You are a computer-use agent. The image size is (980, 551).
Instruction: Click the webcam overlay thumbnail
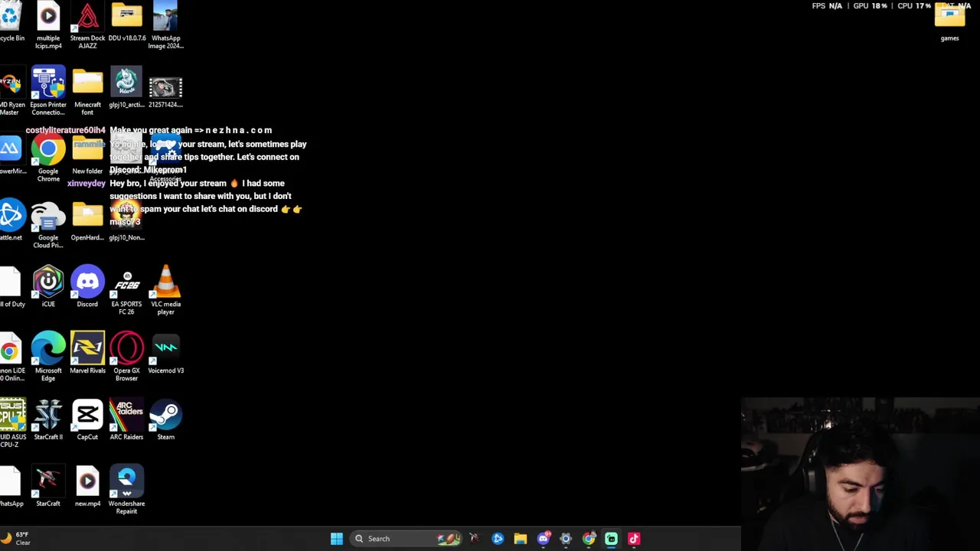pyautogui.click(x=861, y=474)
